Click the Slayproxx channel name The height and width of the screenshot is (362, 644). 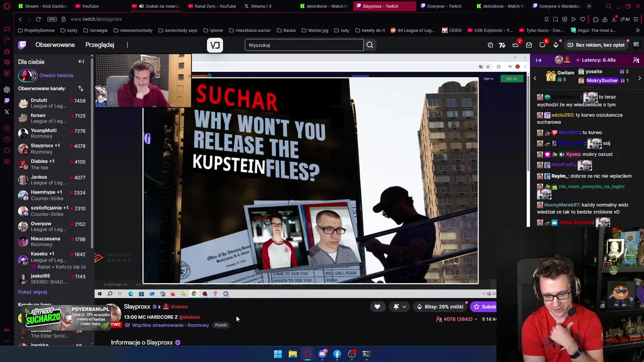(x=137, y=307)
